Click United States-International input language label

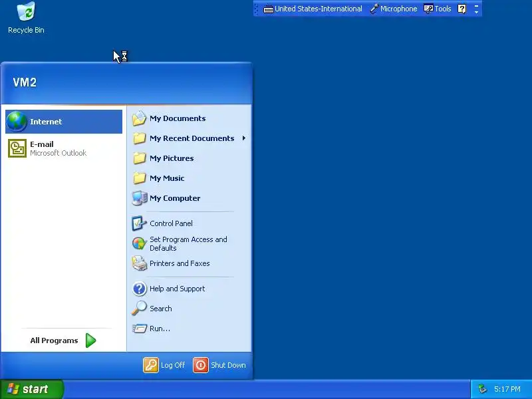[x=319, y=9]
